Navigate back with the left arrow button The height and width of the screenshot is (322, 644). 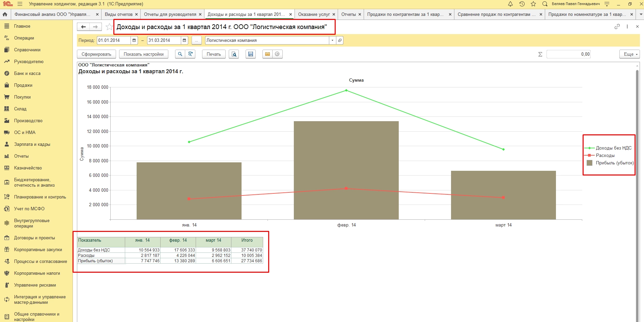pos(84,27)
